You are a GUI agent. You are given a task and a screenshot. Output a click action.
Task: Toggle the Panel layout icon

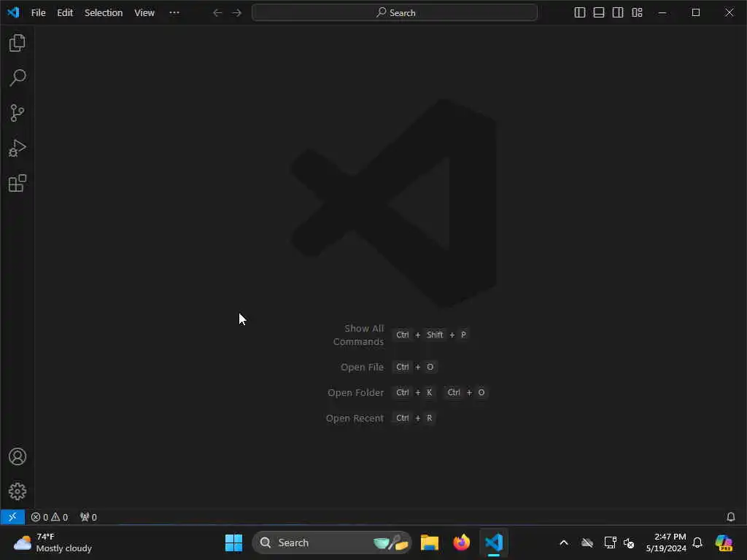[599, 13]
